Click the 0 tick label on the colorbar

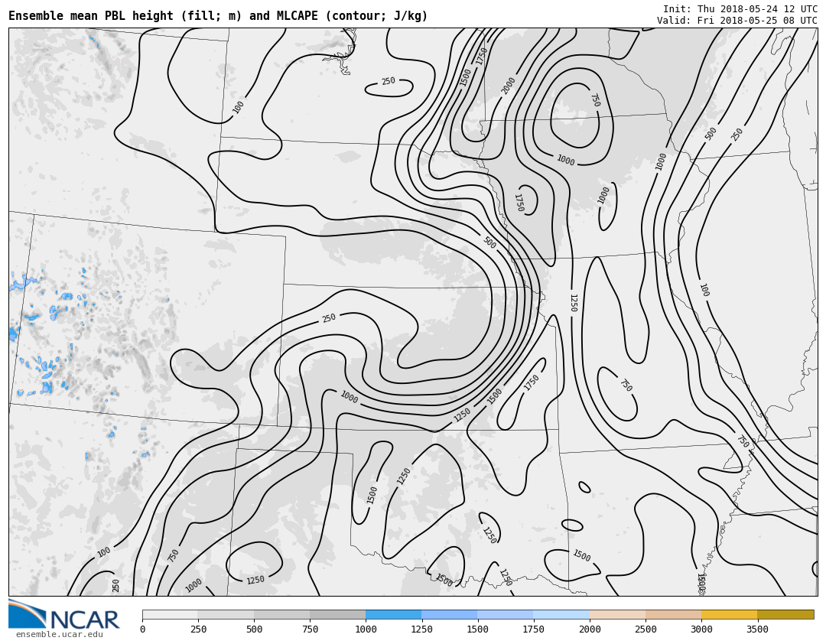(x=142, y=629)
